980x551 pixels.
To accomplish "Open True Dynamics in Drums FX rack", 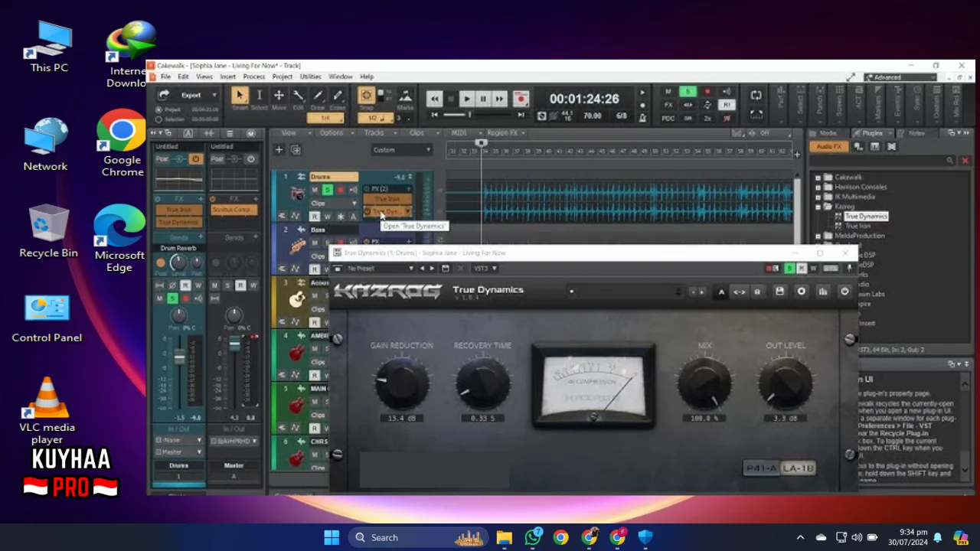I will 387,211.
